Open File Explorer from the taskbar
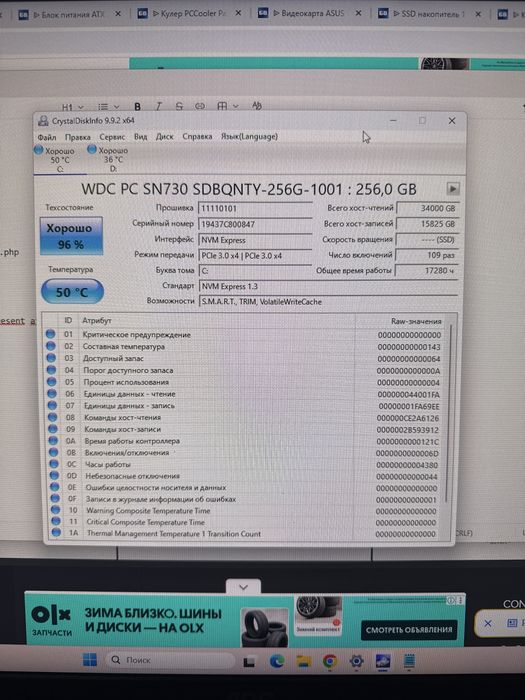 click(304, 661)
